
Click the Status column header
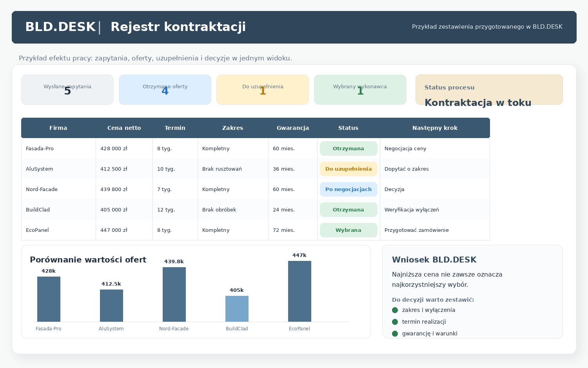point(348,128)
